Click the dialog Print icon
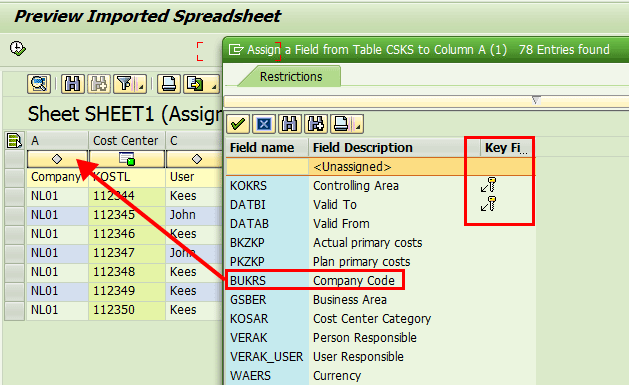The image size is (629, 385). [x=341, y=124]
